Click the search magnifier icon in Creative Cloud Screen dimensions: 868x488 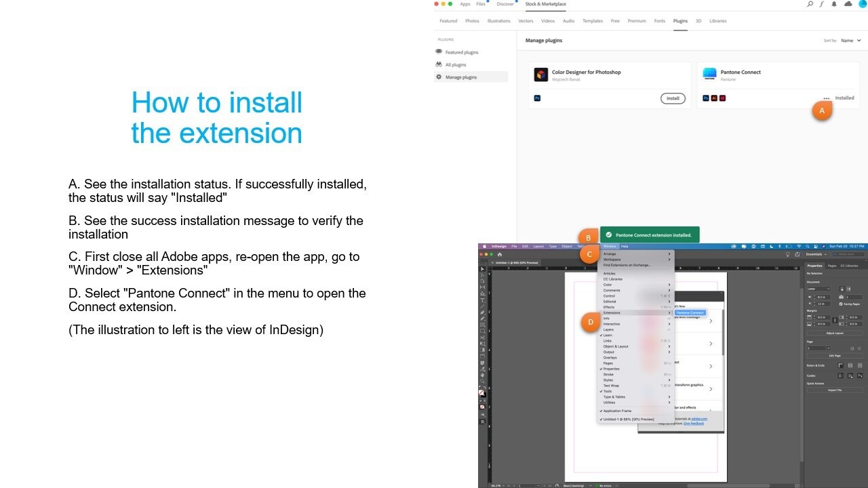(810, 4)
